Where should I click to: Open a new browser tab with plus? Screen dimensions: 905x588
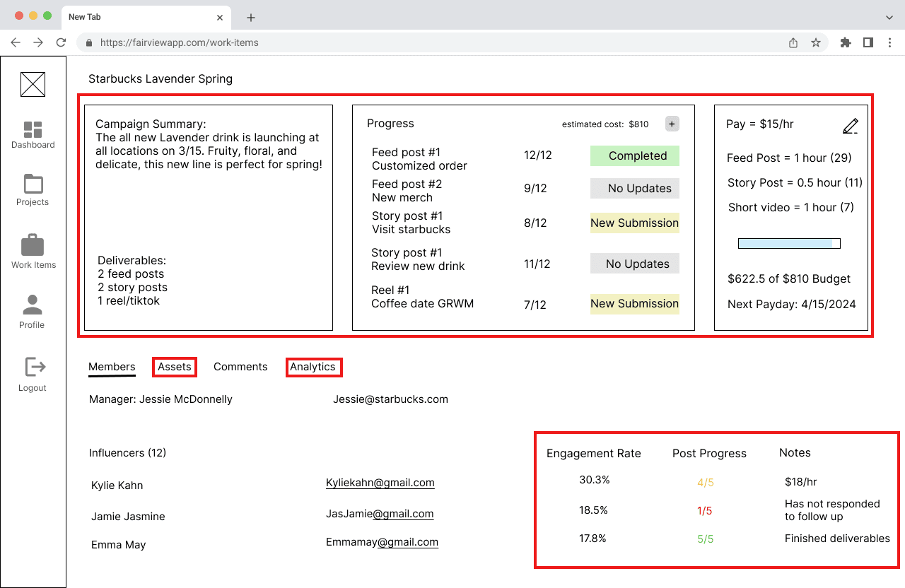(251, 18)
